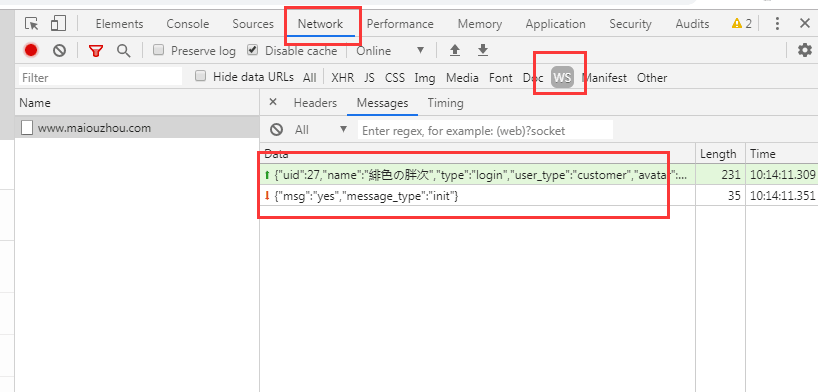Viewport: 818px width, 392px height.
Task: Check the Hide data URLs box
Action: 200,76
